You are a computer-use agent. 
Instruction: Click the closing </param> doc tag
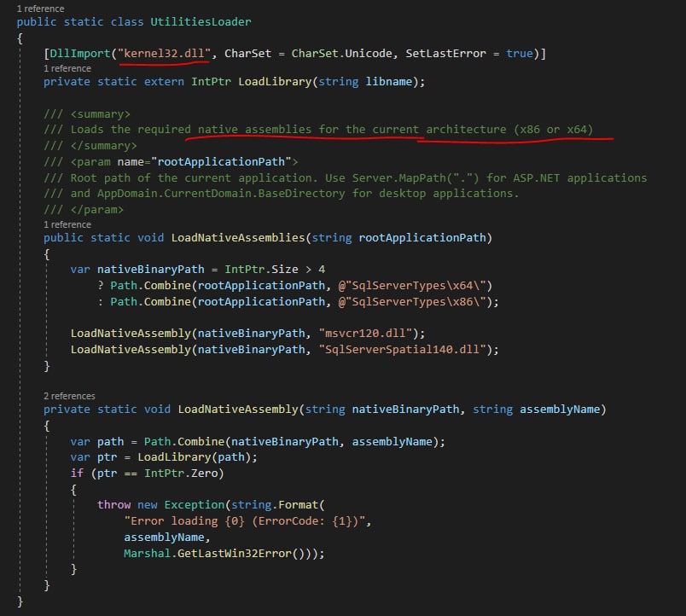[x=96, y=210]
